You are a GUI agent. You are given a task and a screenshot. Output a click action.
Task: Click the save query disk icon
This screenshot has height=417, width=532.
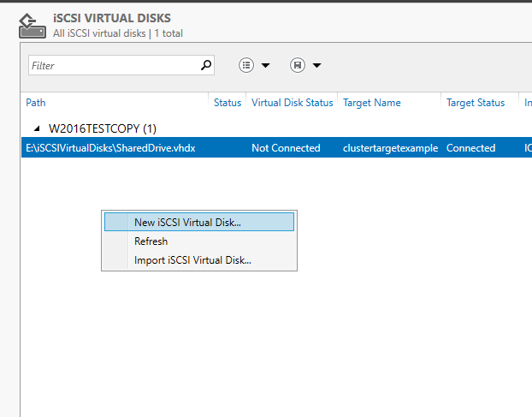tap(298, 65)
